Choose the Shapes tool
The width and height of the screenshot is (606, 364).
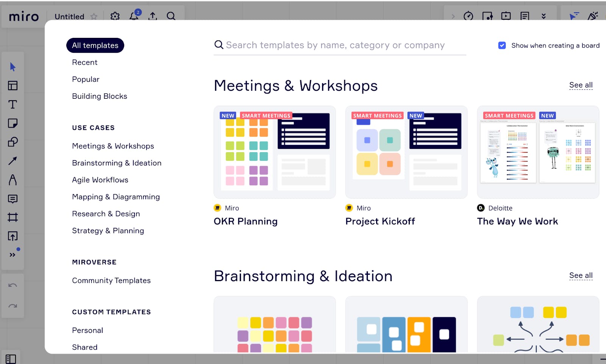pos(12,142)
